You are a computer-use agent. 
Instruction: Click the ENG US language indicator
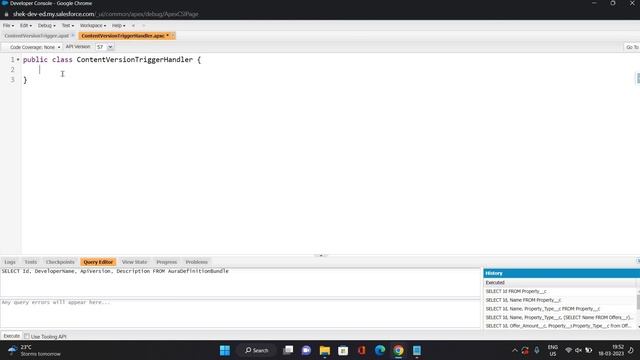553,350
